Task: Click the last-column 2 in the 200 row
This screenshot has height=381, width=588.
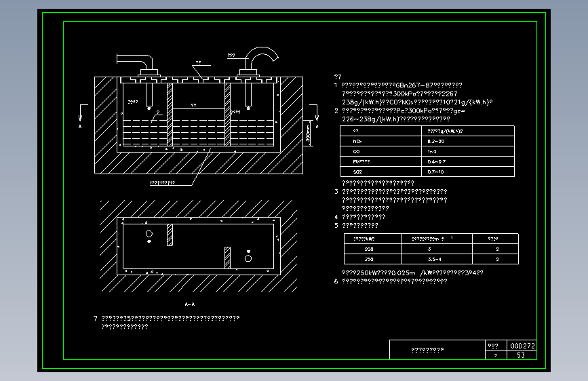Action: [x=495, y=249]
